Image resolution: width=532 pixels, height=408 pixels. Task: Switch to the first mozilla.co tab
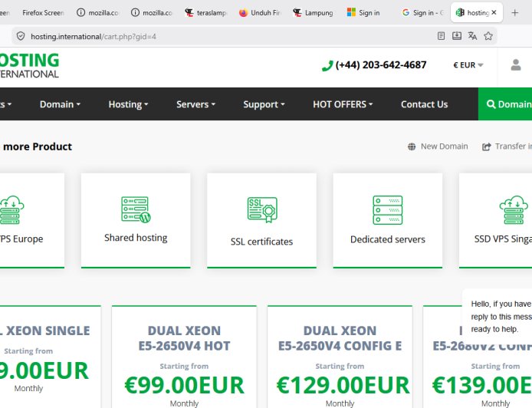click(97, 13)
